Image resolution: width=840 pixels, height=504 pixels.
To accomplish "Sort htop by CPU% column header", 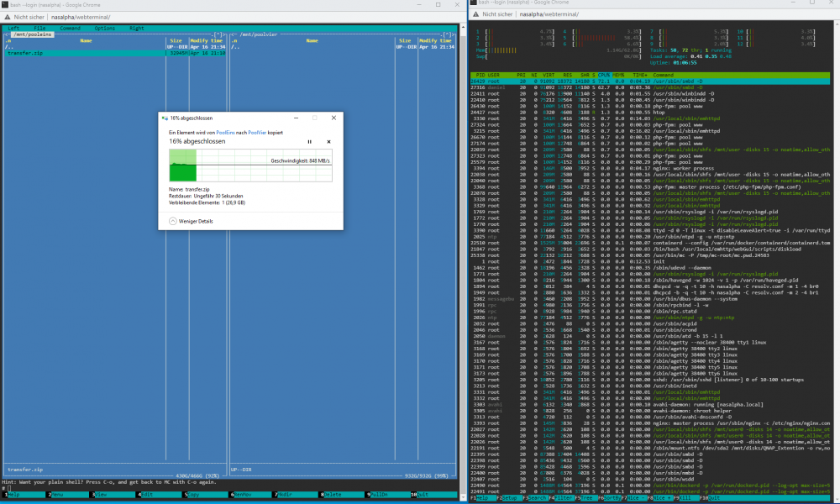I will click(604, 75).
